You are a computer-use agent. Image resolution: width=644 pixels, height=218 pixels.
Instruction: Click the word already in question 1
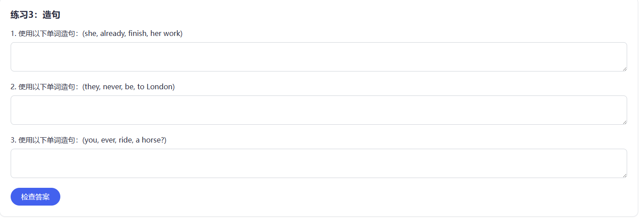point(113,33)
